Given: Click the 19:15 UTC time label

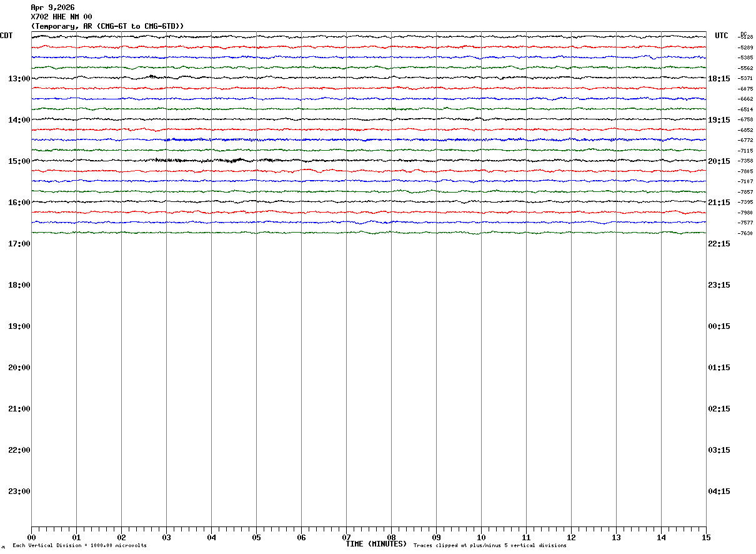Looking at the screenshot, I should pos(719,120).
